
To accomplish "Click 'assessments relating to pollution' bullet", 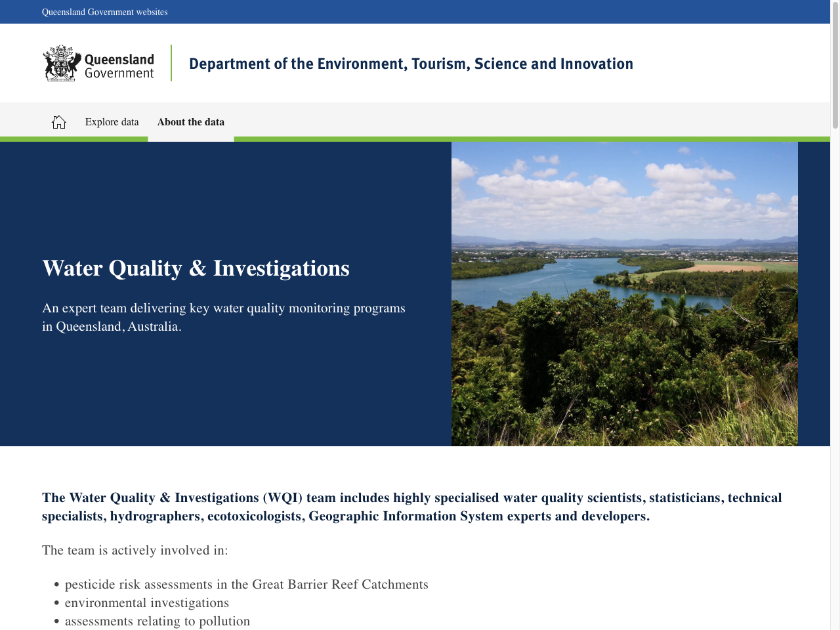I will click(x=157, y=621).
